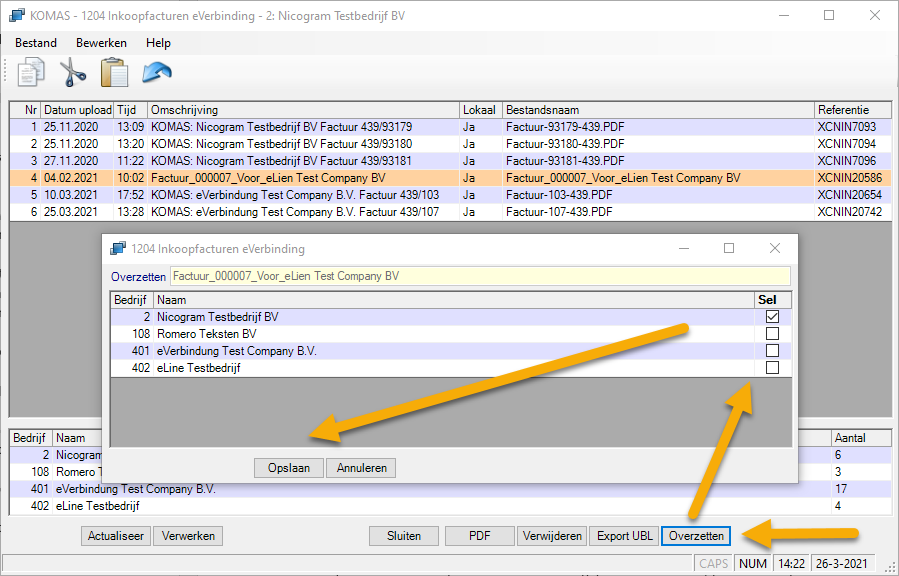Click the blue Undo arrow icon
The image size is (899, 576).
coord(157,72)
